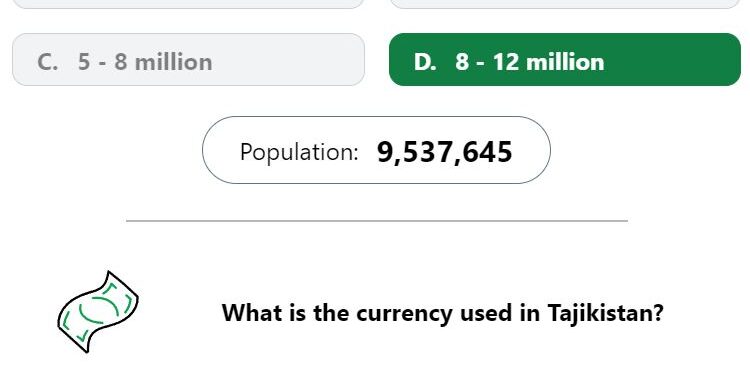The image size is (750, 375).
Task: Select green answer D. 8 - 12 million
Action: pos(565,60)
